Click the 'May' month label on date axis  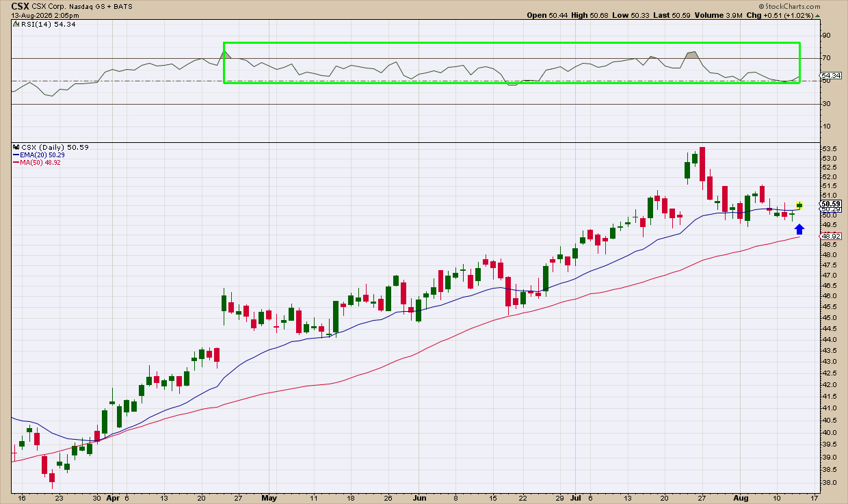pos(271,499)
